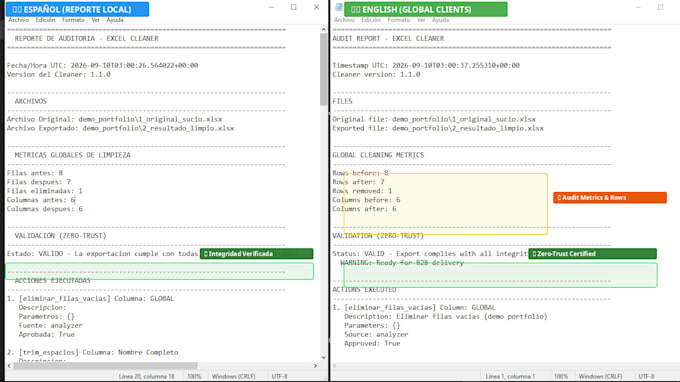Click the 'ACCIONES EJECUTADAS' heading
The image size is (680, 382).
coord(52,281)
